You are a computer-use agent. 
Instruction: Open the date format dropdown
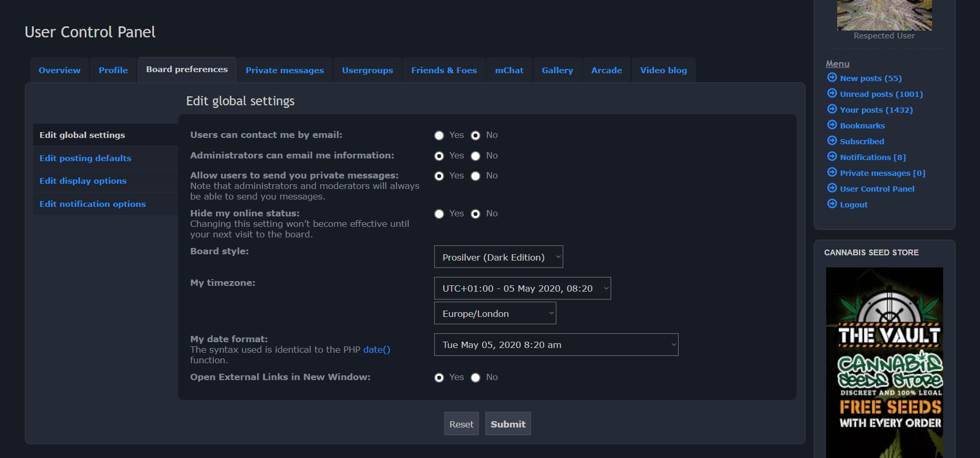556,345
